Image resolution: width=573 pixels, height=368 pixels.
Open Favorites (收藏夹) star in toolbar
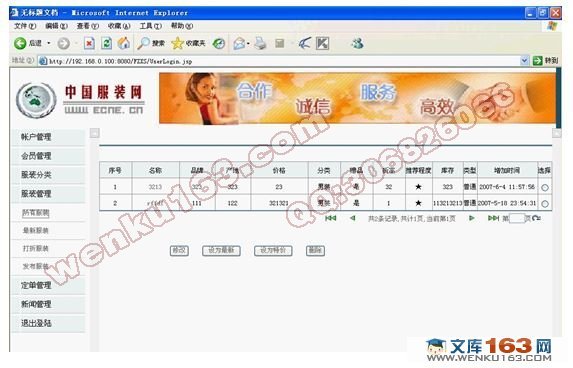tap(188, 43)
